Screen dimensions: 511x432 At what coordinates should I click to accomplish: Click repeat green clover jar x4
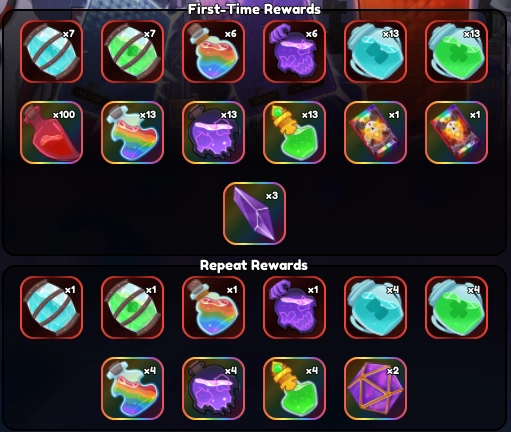(x=456, y=307)
